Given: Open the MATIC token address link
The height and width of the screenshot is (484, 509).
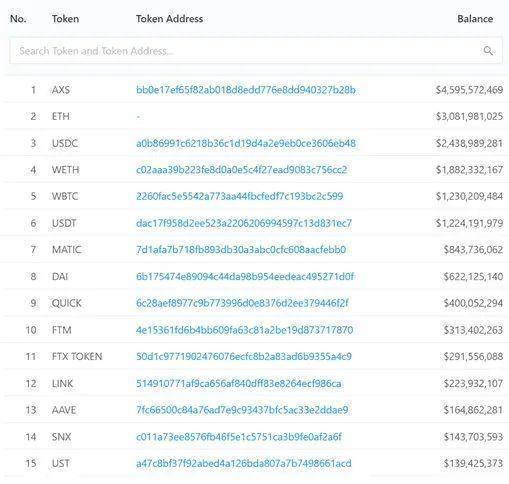Looking at the screenshot, I should click(x=241, y=250).
